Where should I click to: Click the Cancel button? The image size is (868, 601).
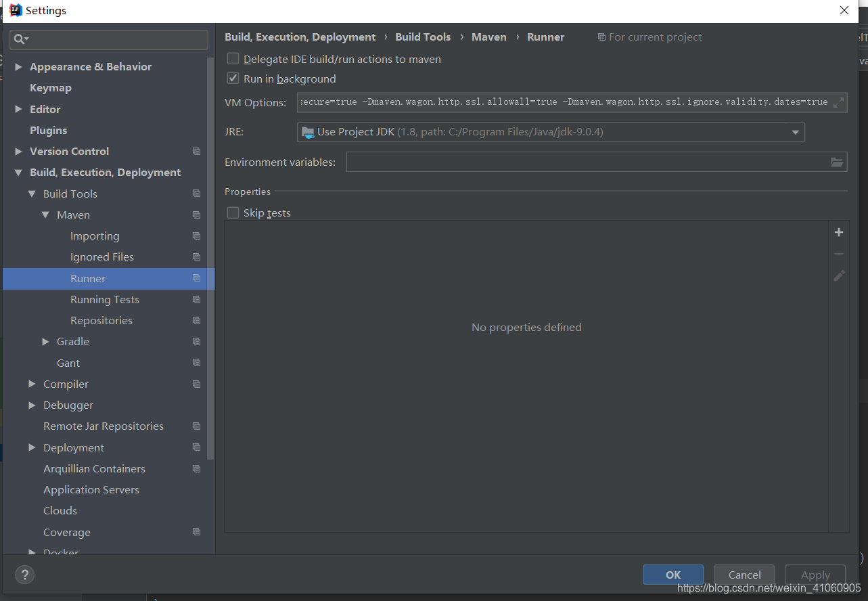coord(744,575)
